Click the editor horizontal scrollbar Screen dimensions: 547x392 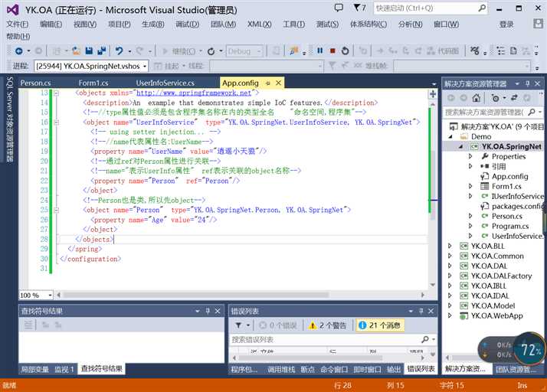195,295
